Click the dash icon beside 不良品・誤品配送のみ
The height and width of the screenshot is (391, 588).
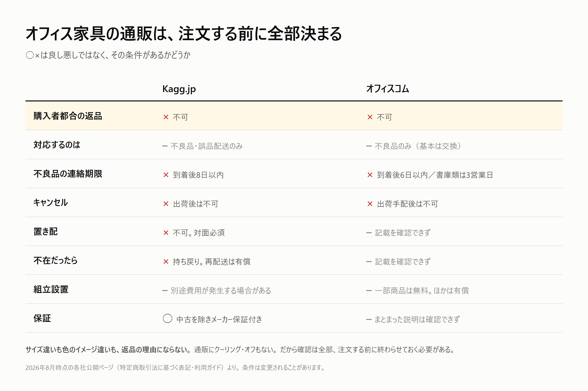[165, 146]
